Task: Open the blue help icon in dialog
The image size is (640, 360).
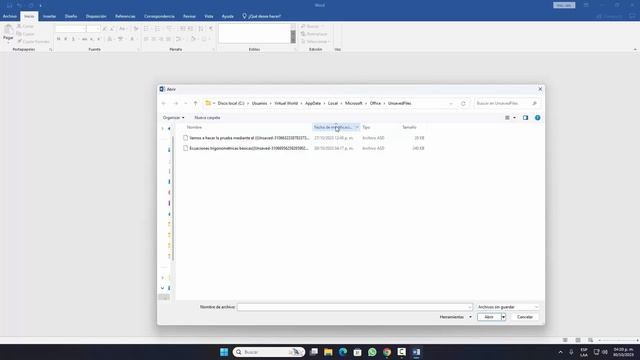Action: pos(538,118)
